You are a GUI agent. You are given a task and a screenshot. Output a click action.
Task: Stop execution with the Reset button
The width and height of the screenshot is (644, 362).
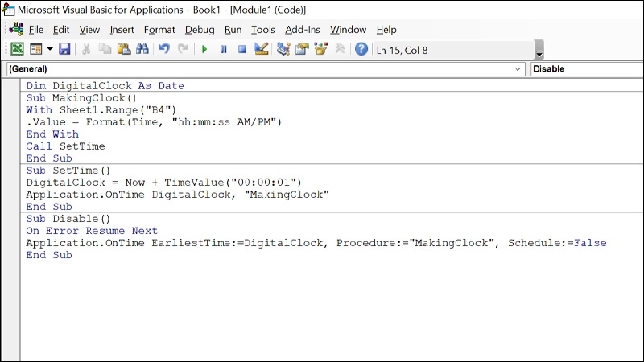point(242,49)
